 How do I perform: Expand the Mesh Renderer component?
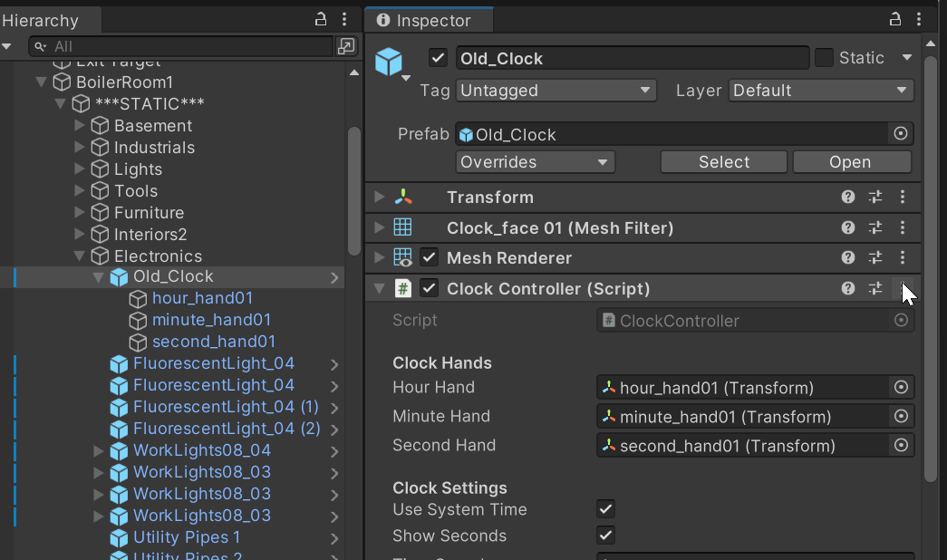pyautogui.click(x=380, y=258)
